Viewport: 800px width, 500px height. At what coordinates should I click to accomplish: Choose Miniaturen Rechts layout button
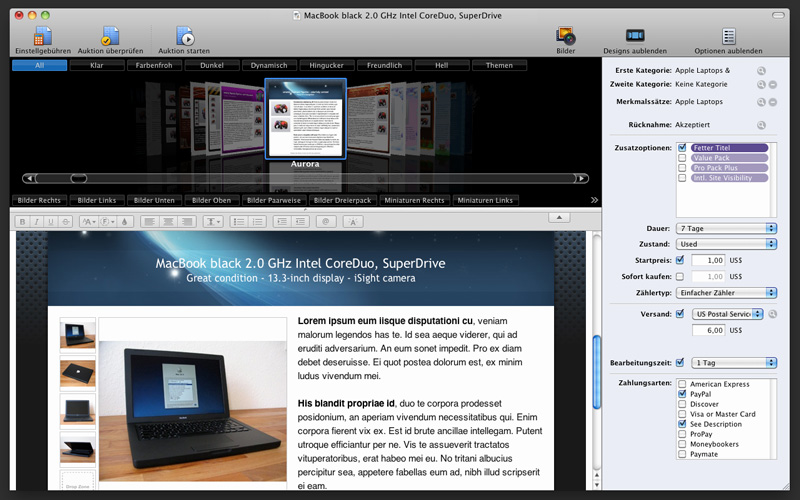[414, 201]
